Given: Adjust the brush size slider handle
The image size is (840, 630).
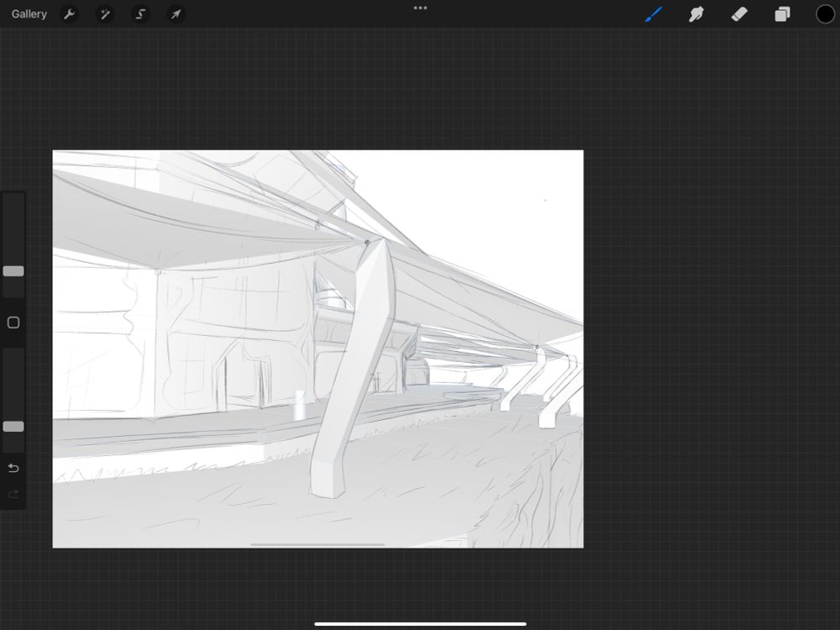Looking at the screenshot, I should click(13, 271).
